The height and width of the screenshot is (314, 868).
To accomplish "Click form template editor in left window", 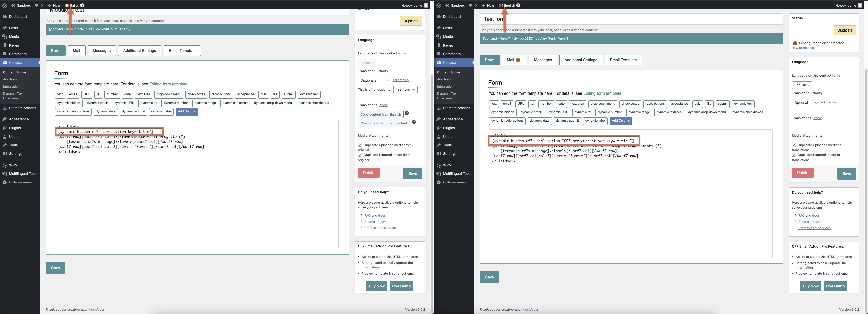I will point(196,184).
